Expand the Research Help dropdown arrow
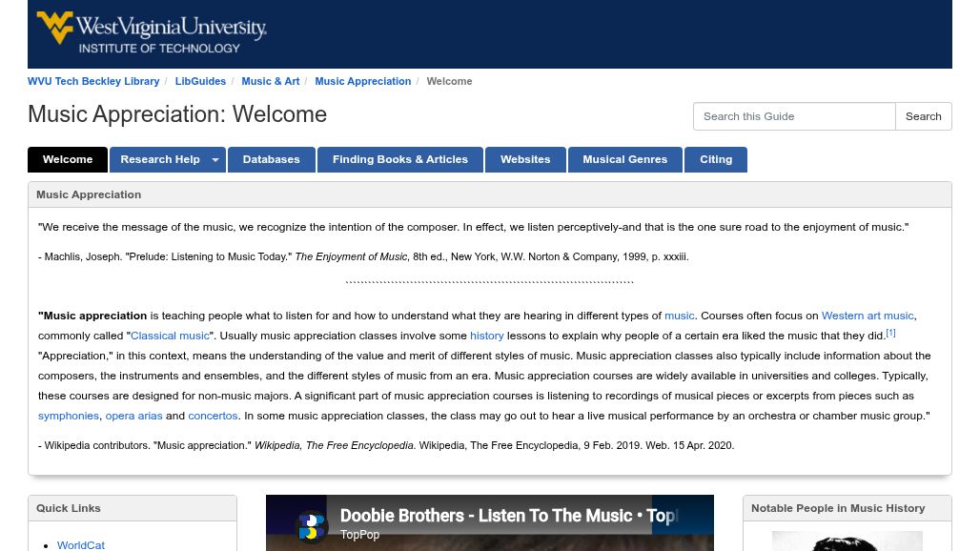This screenshot has height=551, width=980. pos(215,160)
